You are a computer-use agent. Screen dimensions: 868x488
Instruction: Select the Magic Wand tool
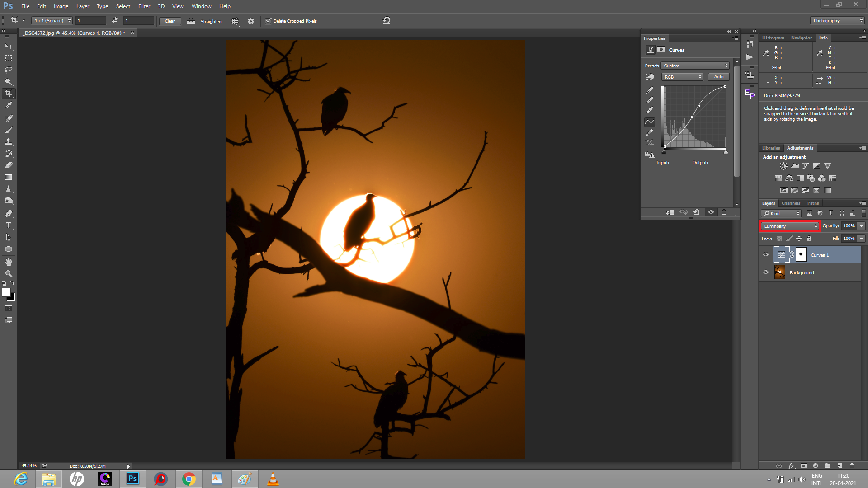pyautogui.click(x=9, y=82)
